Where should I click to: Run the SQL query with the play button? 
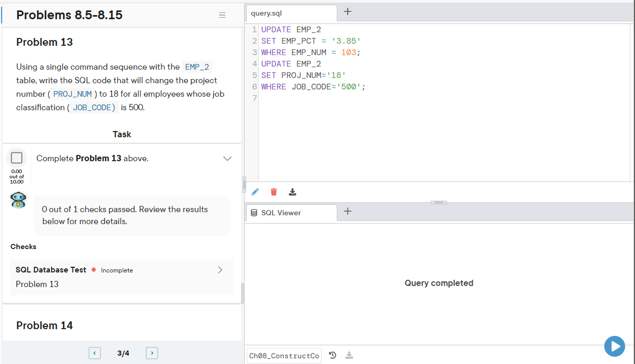click(614, 346)
